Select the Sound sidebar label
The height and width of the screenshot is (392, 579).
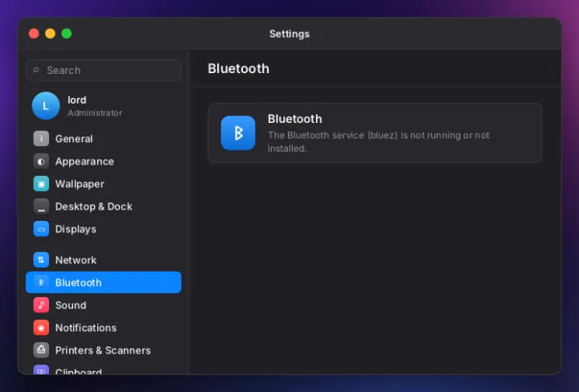[x=71, y=305]
